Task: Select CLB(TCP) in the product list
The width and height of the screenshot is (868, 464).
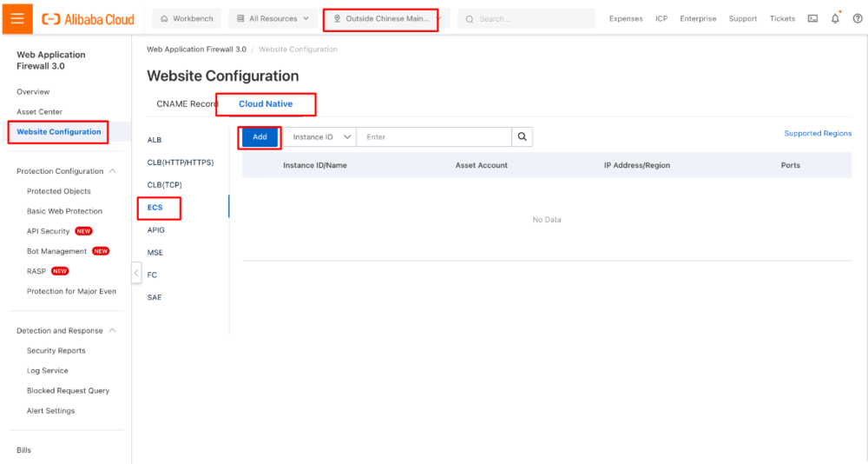Action: (x=164, y=184)
